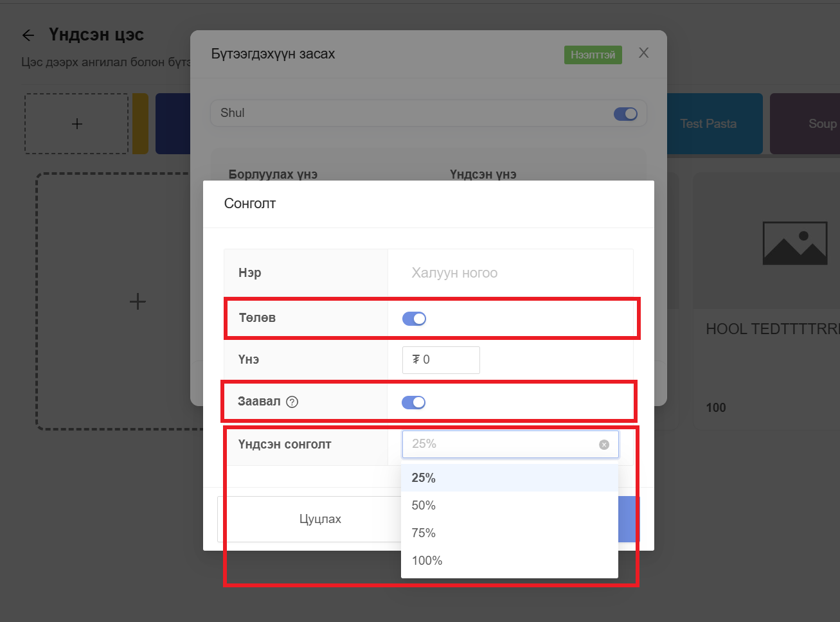The height and width of the screenshot is (622, 840).
Task: Click the Үнэ price input field
Action: (441, 360)
